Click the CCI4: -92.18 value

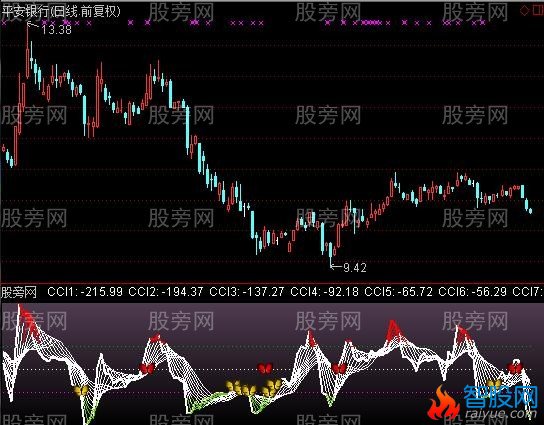(324, 292)
